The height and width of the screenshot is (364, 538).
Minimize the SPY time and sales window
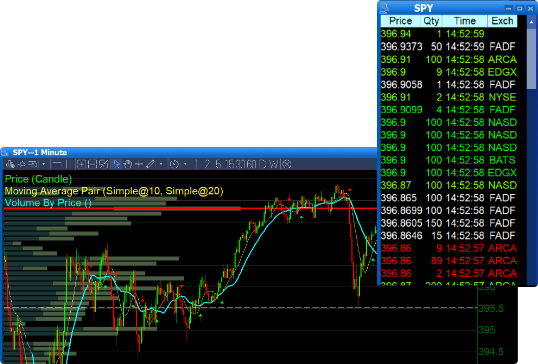[x=508, y=8]
